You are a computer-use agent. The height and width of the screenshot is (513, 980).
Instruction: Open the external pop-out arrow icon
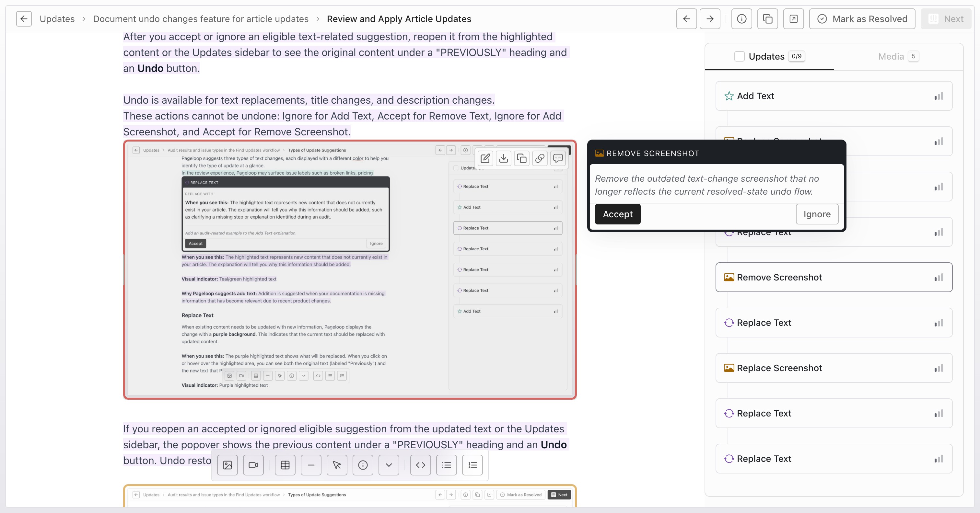(793, 19)
